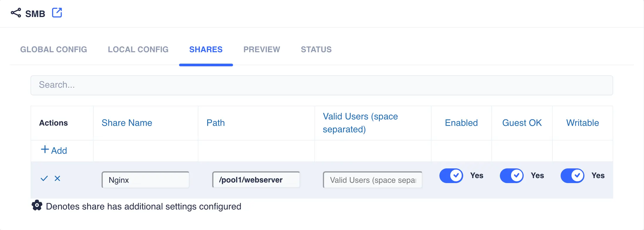Click the SMB title text
644x230 pixels.
[x=35, y=14]
